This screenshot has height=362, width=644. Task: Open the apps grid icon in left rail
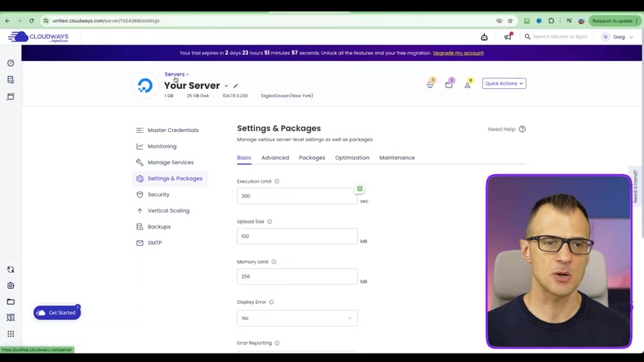(11, 333)
